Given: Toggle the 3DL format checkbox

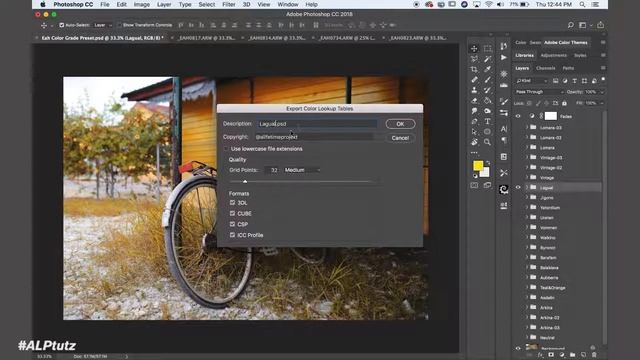Looking at the screenshot, I should point(232,202).
